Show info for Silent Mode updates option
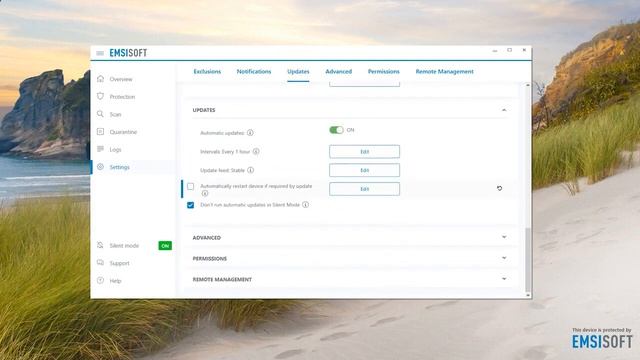Viewport: 640px width, 360px height. pos(305,204)
